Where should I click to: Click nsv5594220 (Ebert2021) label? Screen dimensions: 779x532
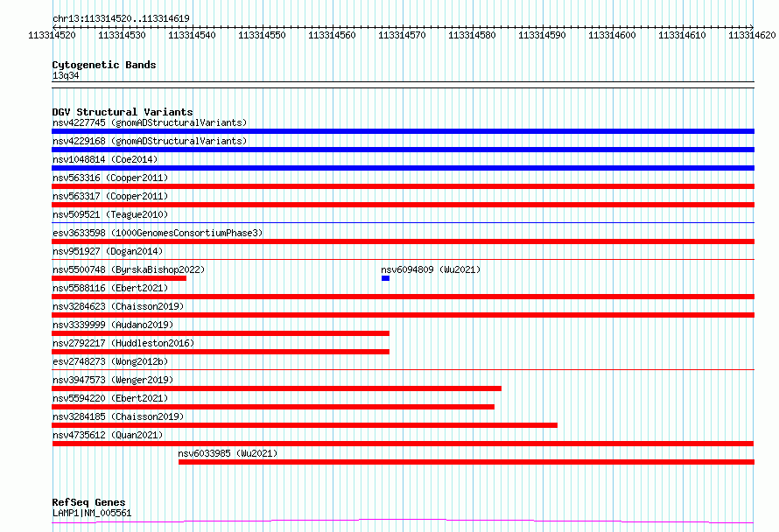pos(110,398)
